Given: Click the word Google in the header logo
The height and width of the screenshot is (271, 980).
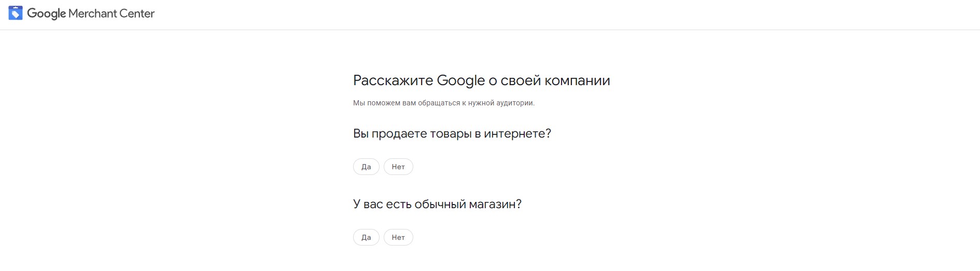Looking at the screenshot, I should (47, 13).
